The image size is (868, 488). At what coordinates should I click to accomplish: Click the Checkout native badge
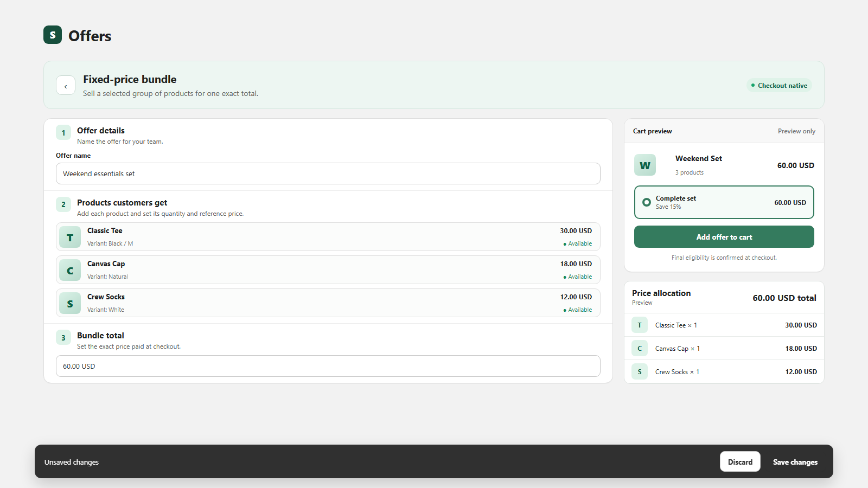[779, 85]
